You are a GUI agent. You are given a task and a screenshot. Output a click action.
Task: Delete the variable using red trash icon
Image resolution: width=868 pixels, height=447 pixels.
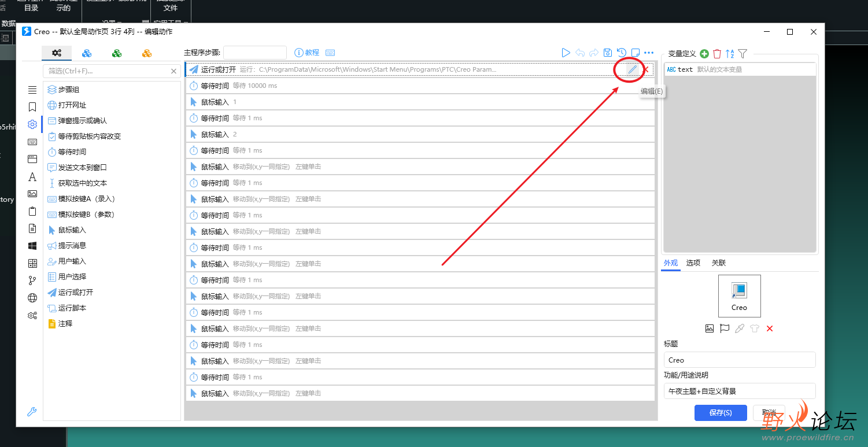pos(717,54)
